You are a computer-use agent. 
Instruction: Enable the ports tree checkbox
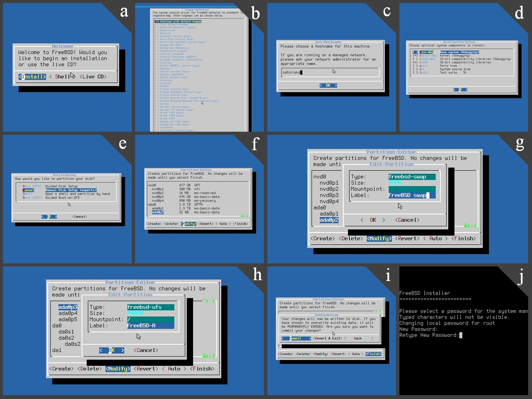click(415, 66)
